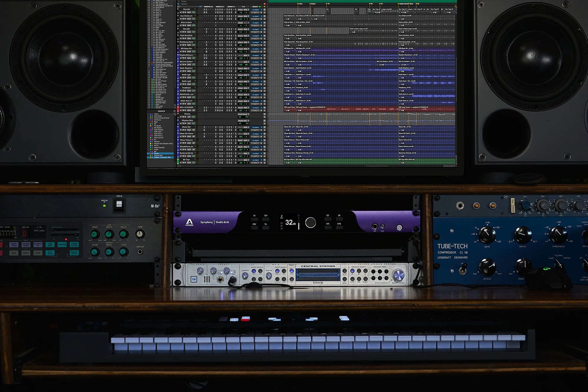Click the Markers ruler icon
The width and height of the screenshot is (588, 392).
pyautogui.click(x=178, y=4)
